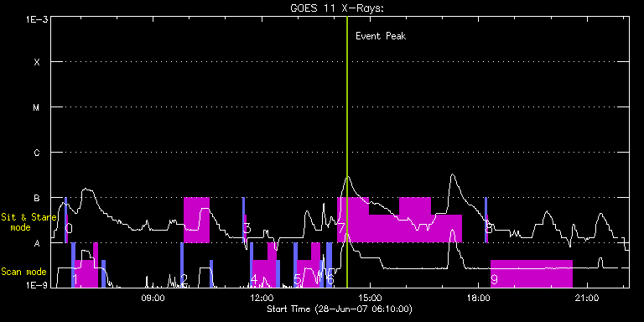Click the A flare class label
Image resolution: width=644 pixels, height=322 pixels.
tap(37, 243)
